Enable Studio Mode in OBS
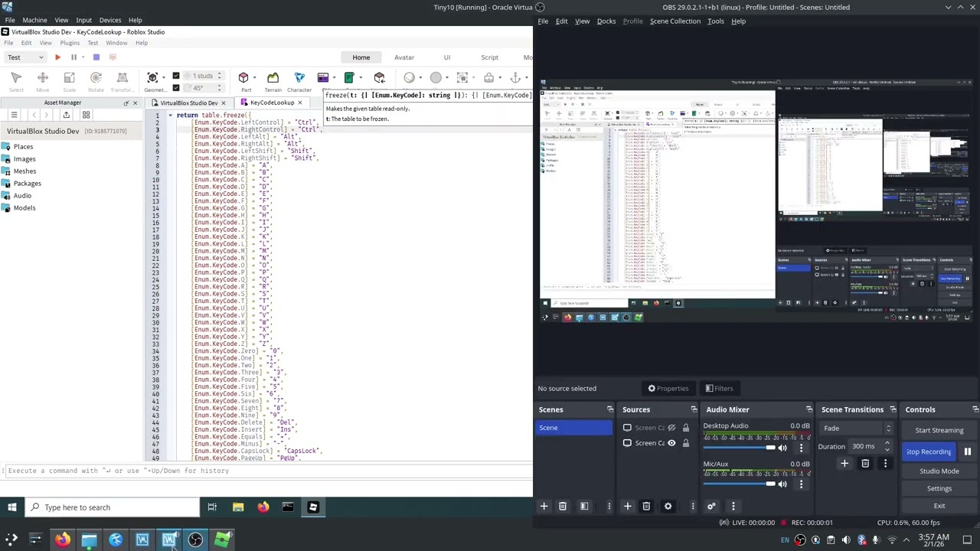This screenshot has height=551, width=980. (939, 471)
